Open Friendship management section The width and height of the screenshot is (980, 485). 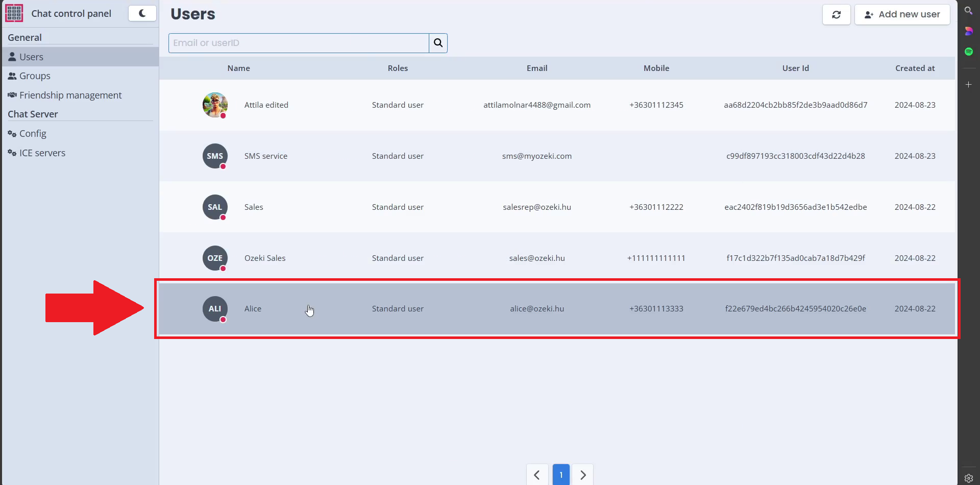click(x=70, y=95)
